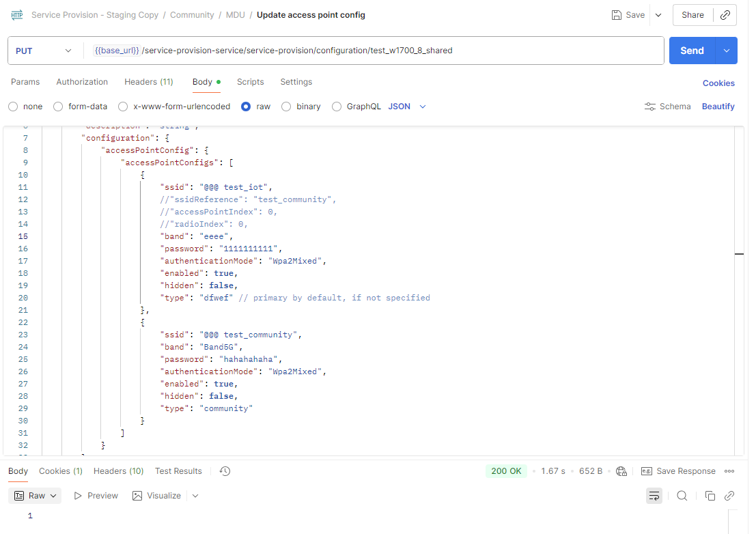Open the PUT method dropdown

click(44, 51)
